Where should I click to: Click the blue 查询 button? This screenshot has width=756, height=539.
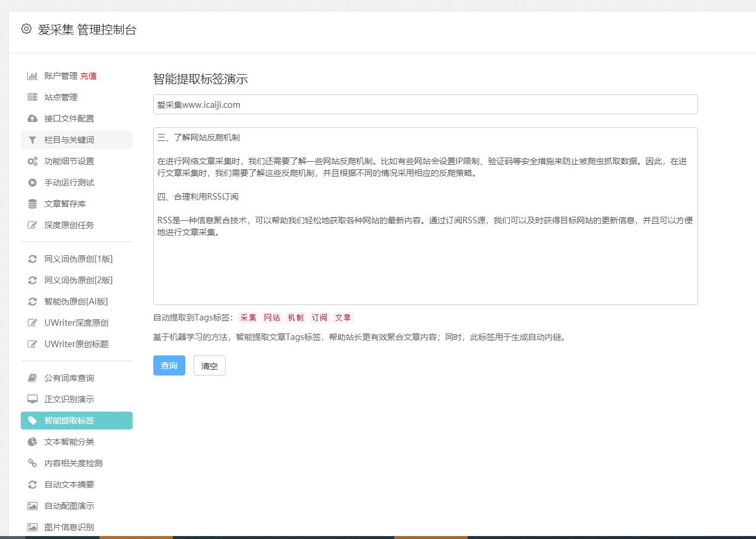pos(169,365)
